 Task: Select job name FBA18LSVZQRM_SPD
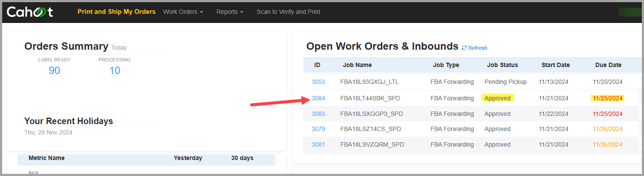tap(372, 144)
